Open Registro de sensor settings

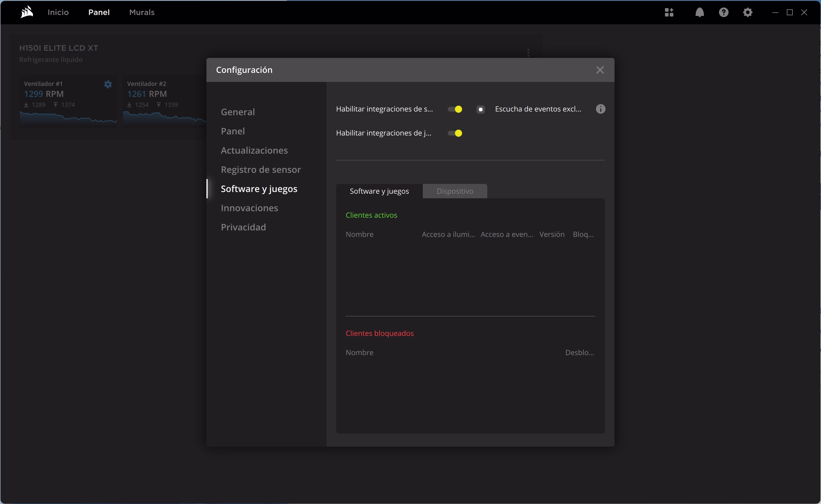[x=261, y=170]
